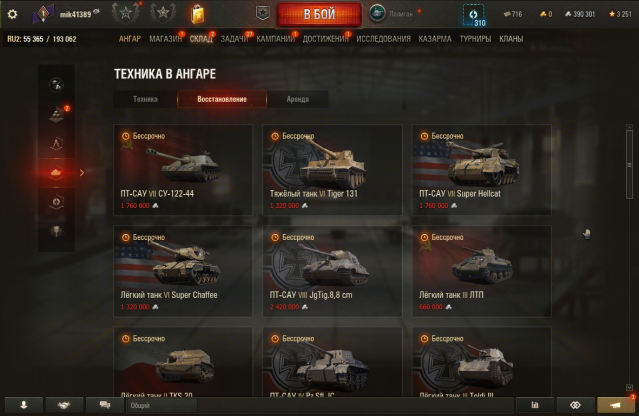
Task: Select the Tiger 131 tank card
Action: [x=332, y=170]
